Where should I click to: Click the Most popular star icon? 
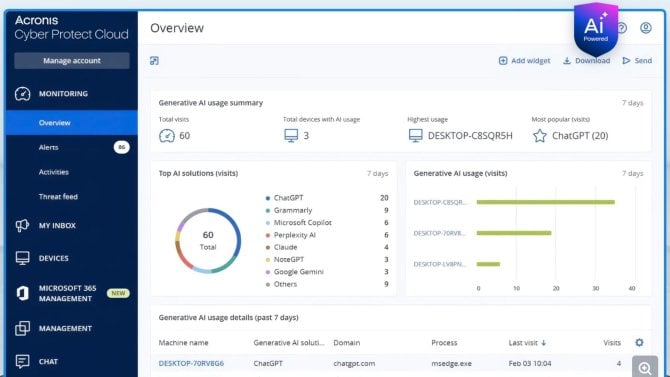pos(540,136)
